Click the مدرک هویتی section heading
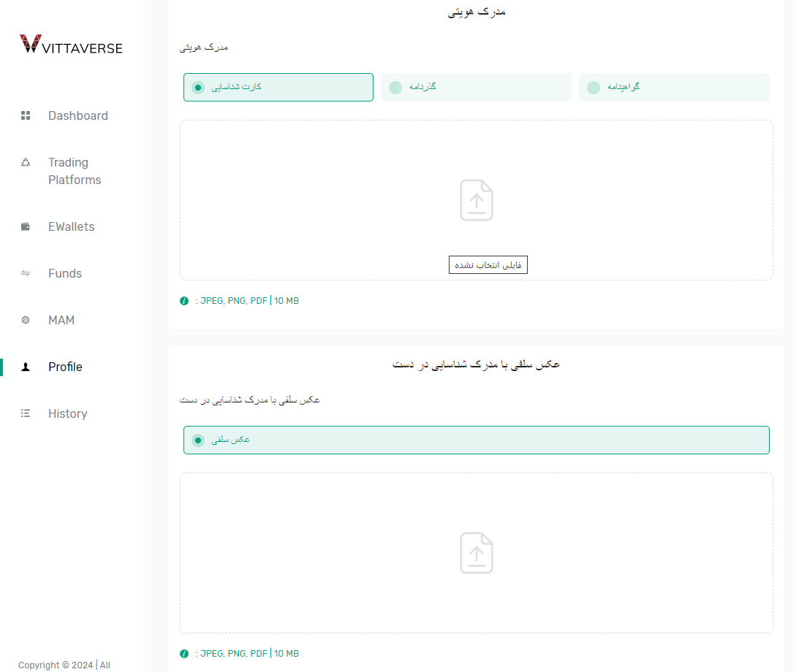Viewport: 796px width, 672px height. [476, 12]
